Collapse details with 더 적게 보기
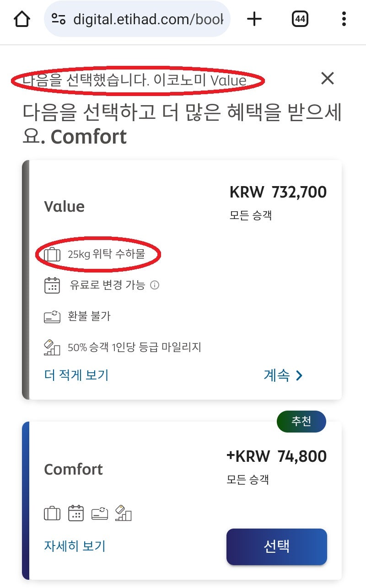 tap(76, 375)
